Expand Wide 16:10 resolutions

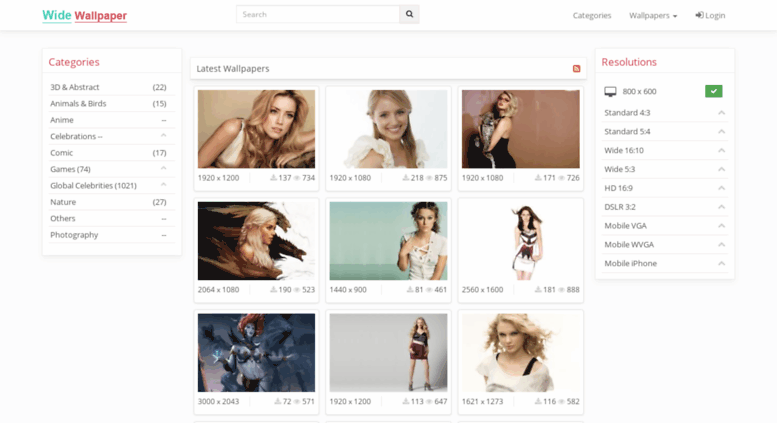tap(722, 151)
